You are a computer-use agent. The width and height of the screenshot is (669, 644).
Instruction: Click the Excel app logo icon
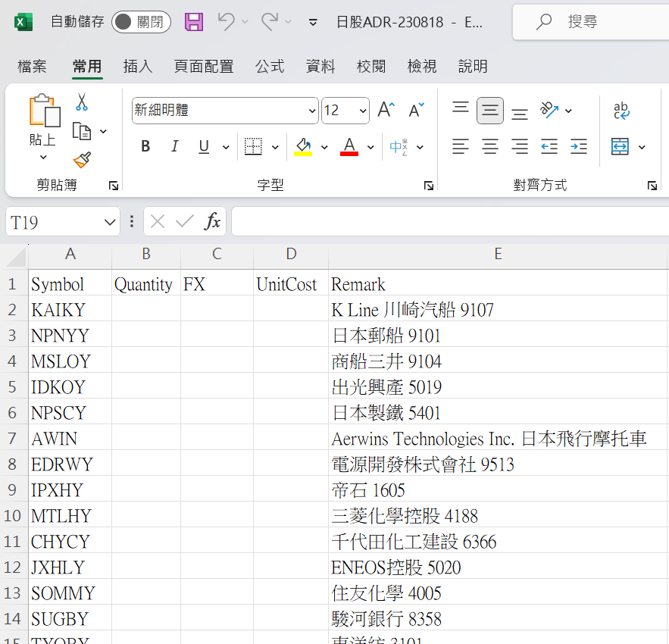tap(23, 22)
